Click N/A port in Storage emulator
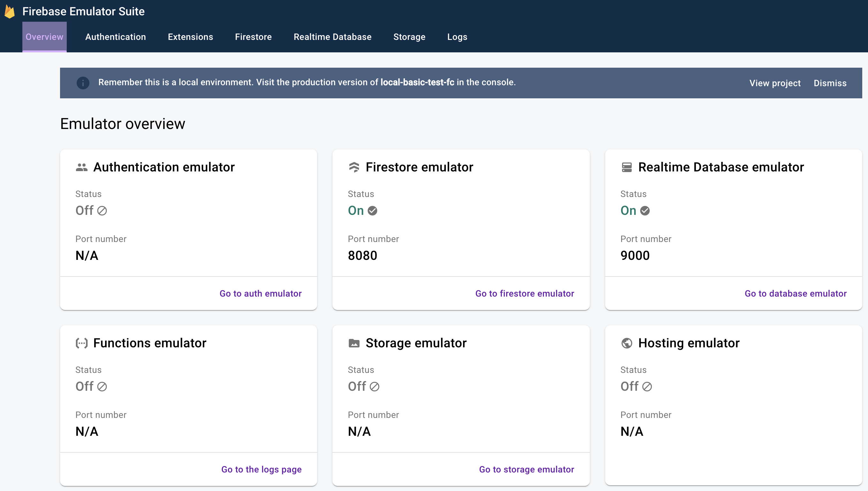 (359, 432)
